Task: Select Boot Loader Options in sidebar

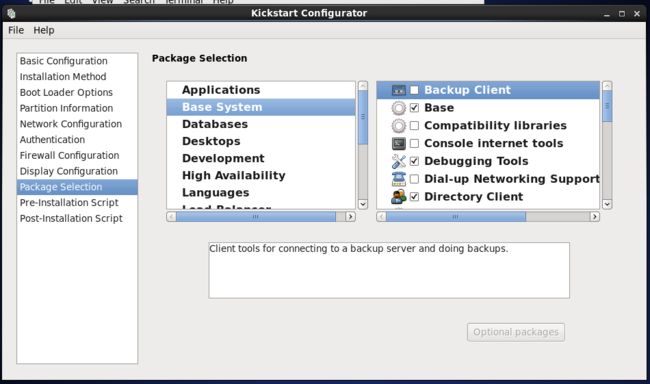Action: [77, 92]
